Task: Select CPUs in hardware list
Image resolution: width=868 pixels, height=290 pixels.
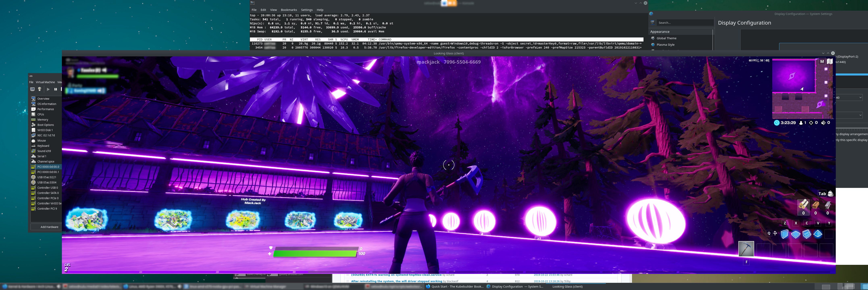Action: click(x=46, y=115)
